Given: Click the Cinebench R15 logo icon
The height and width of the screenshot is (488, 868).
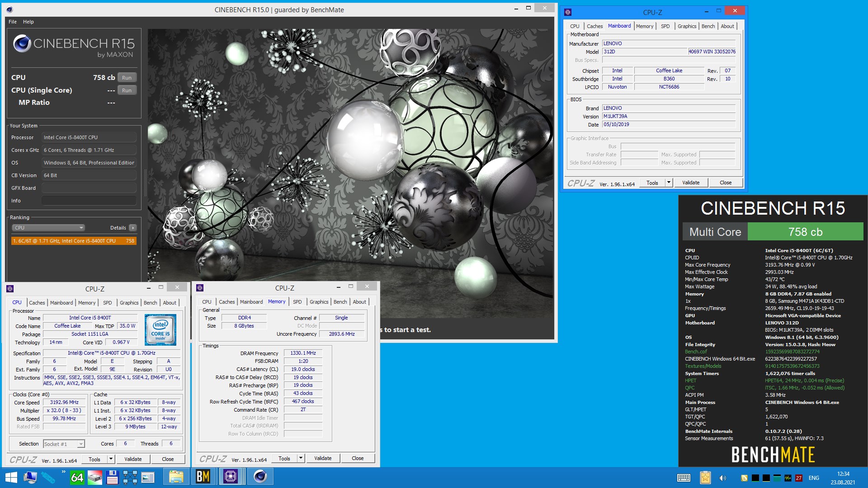Looking at the screenshot, I should (22, 43).
